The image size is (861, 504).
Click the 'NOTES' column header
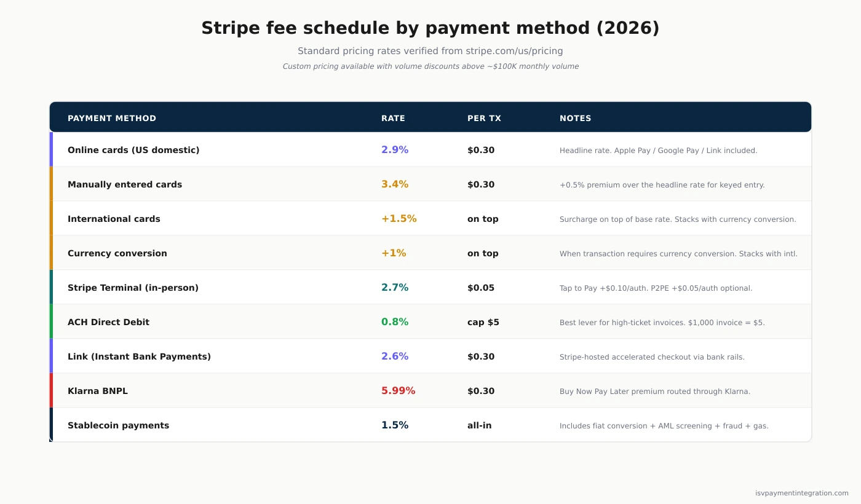[575, 118]
